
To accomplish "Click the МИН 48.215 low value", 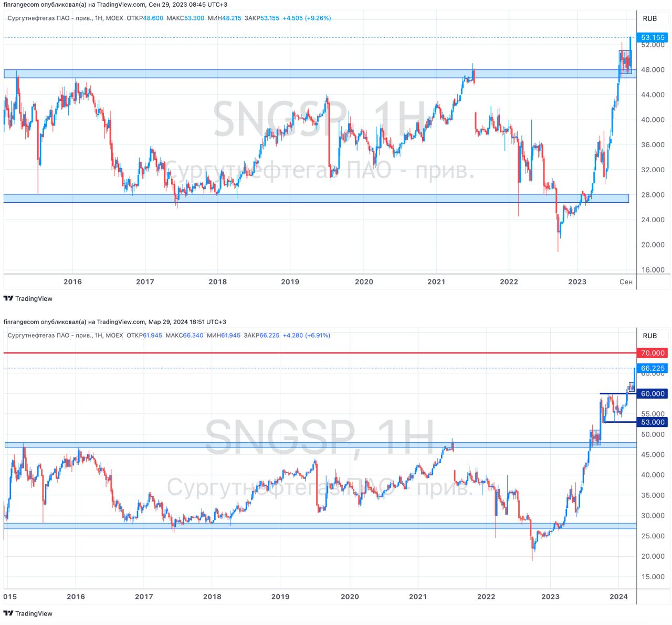I will pos(224,18).
